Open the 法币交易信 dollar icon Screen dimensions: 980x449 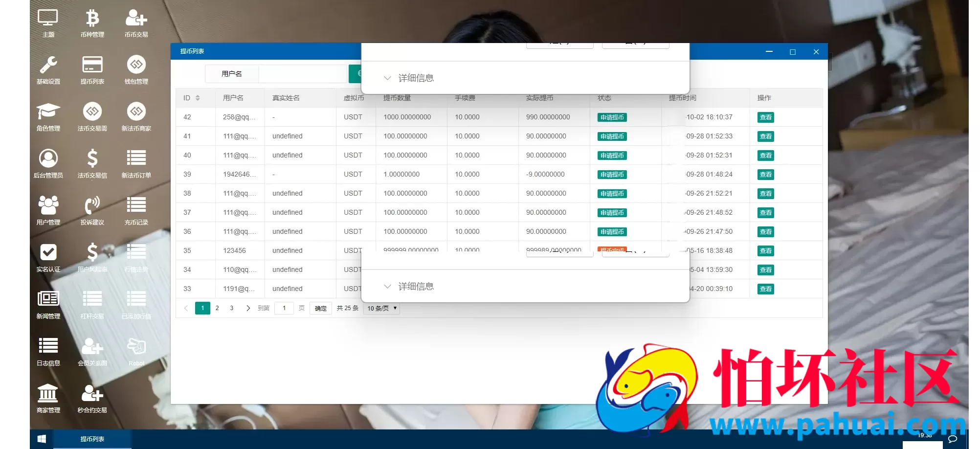point(92,164)
